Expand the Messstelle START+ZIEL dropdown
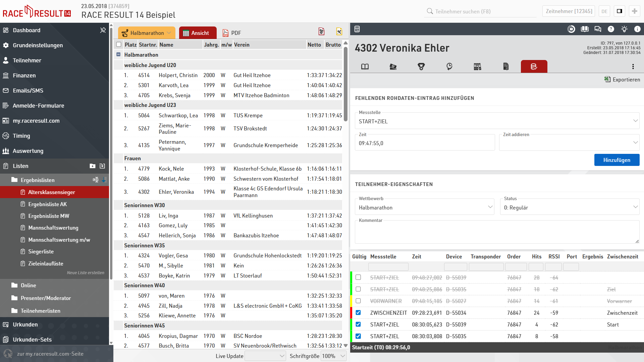Image resolution: width=644 pixels, height=362 pixels. pos(497,121)
